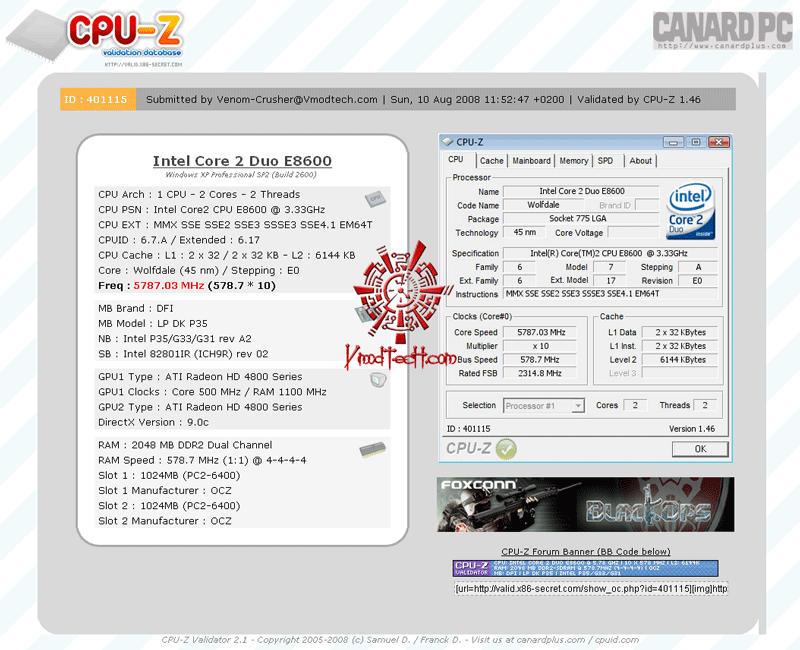
Task: Click the RAM module icon beside RAM row
Action: click(x=373, y=449)
